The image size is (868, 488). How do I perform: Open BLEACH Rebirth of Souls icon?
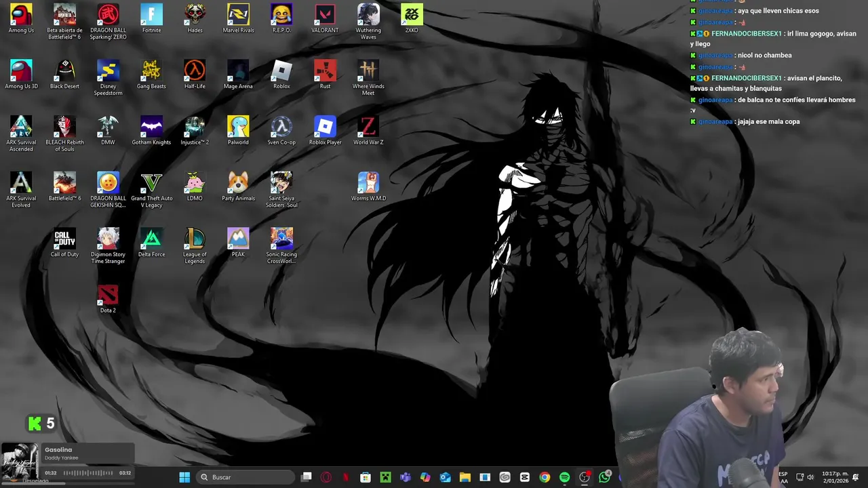[x=64, y=134]
